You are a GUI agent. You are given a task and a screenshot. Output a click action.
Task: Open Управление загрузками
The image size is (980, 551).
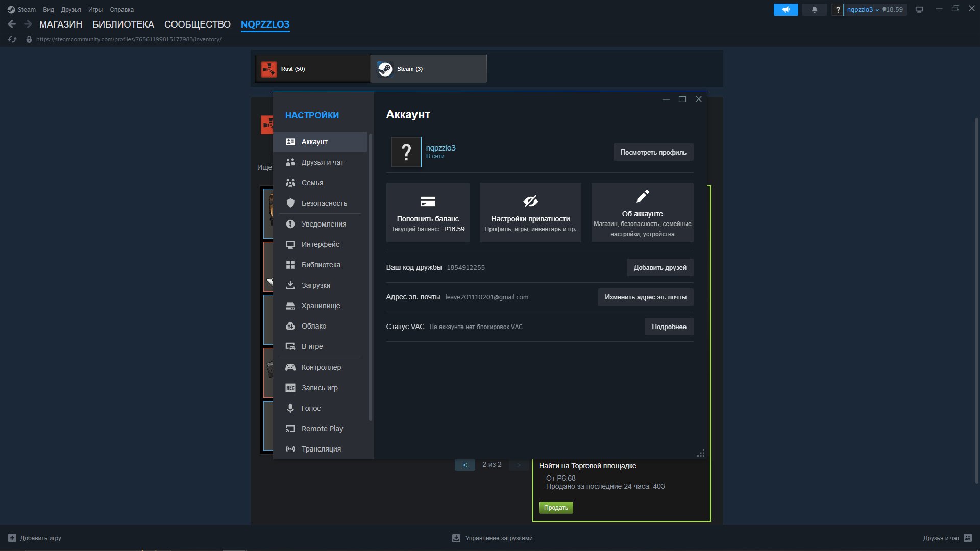[493, 538]
